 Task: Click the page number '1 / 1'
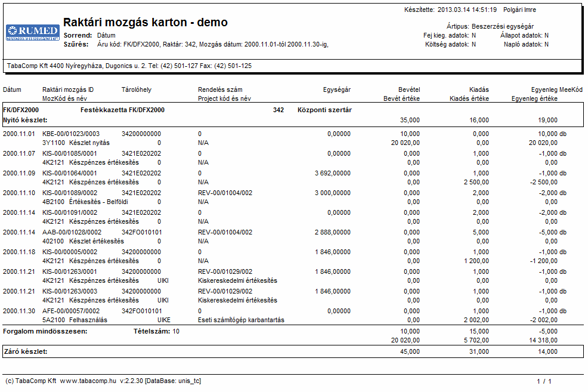point(544,381)
